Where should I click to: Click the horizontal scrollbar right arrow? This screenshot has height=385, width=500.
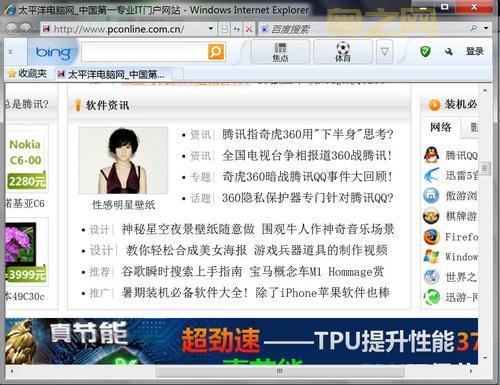click(x=471, y=371)
